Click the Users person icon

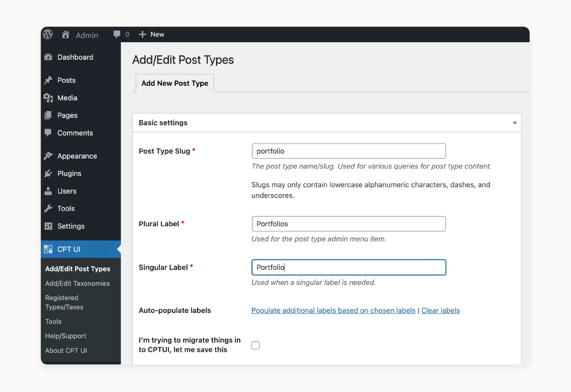(x=48, y=191)
